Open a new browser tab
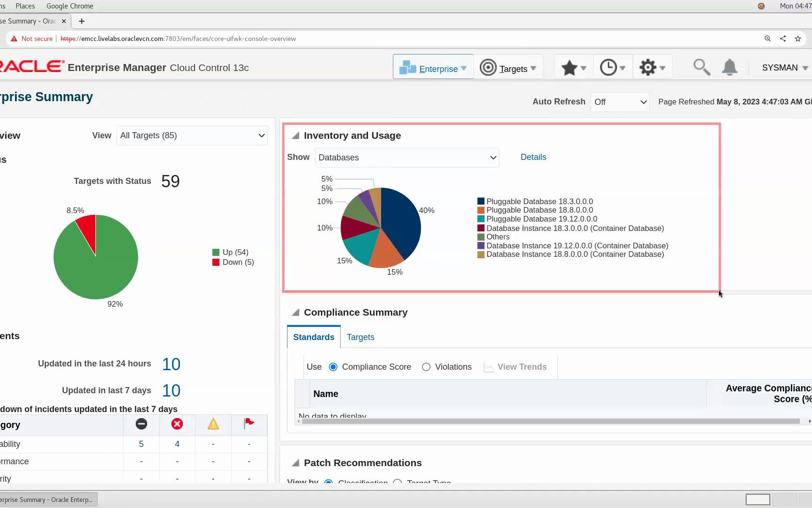The image size is (812, 508). (82, 21)
